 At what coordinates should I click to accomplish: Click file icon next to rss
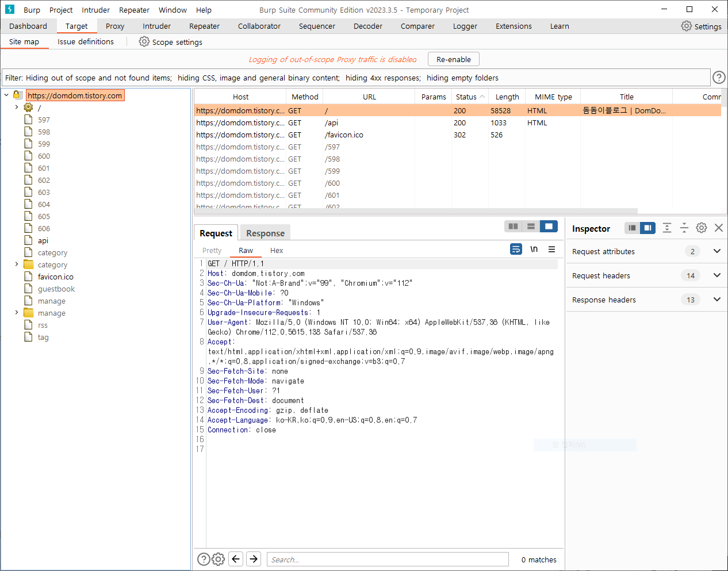tap(28, 324)
